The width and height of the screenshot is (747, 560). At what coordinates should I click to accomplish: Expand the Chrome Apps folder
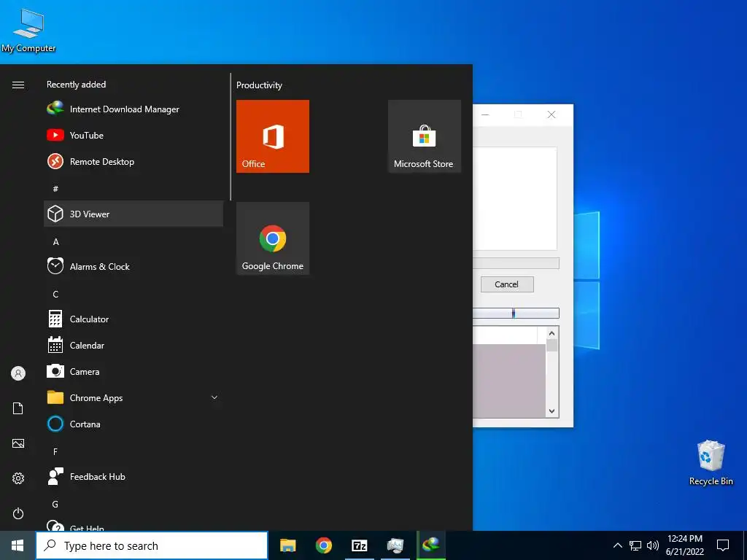coord(133,397)
